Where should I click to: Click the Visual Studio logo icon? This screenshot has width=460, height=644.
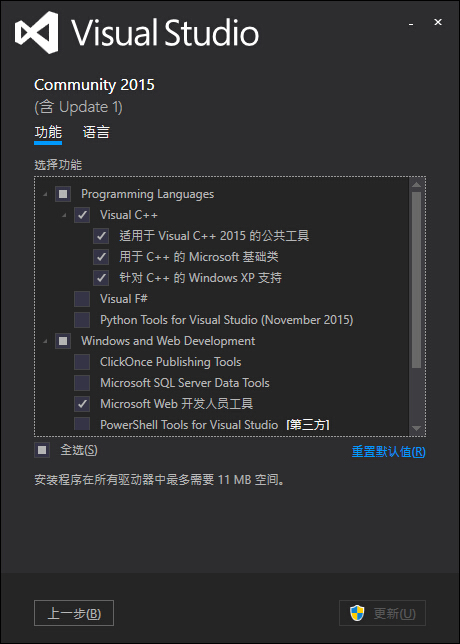click(x=37, y=32)
